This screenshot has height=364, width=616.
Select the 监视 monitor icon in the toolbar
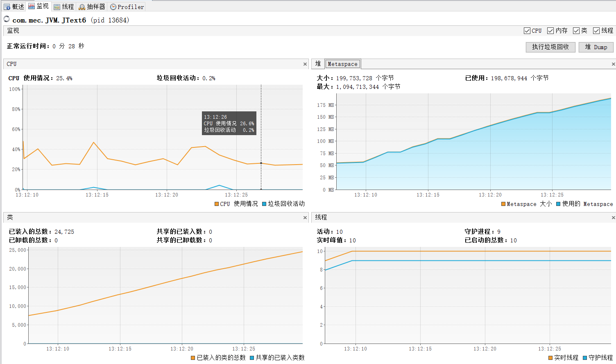tap(32, 6)
